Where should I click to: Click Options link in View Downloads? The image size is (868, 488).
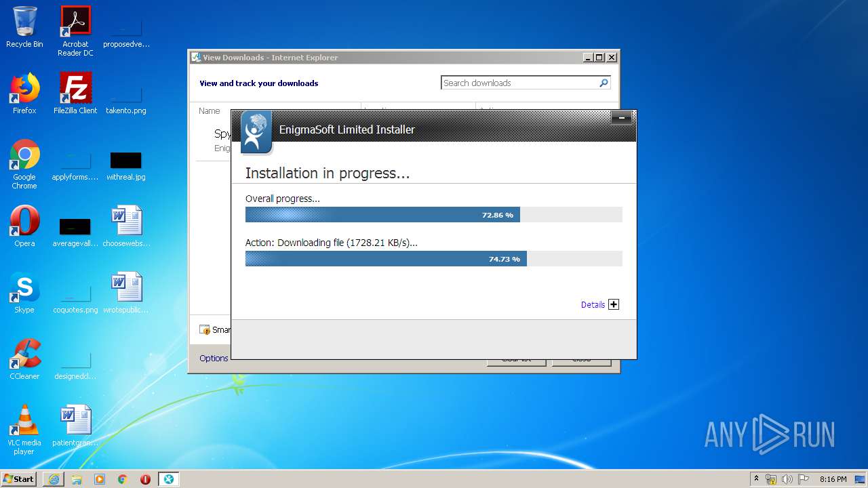pos(214,359)
